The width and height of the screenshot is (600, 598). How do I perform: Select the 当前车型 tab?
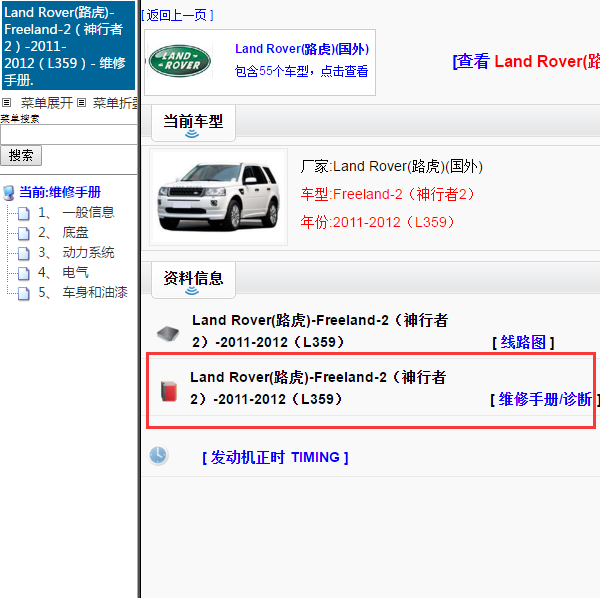193,123
